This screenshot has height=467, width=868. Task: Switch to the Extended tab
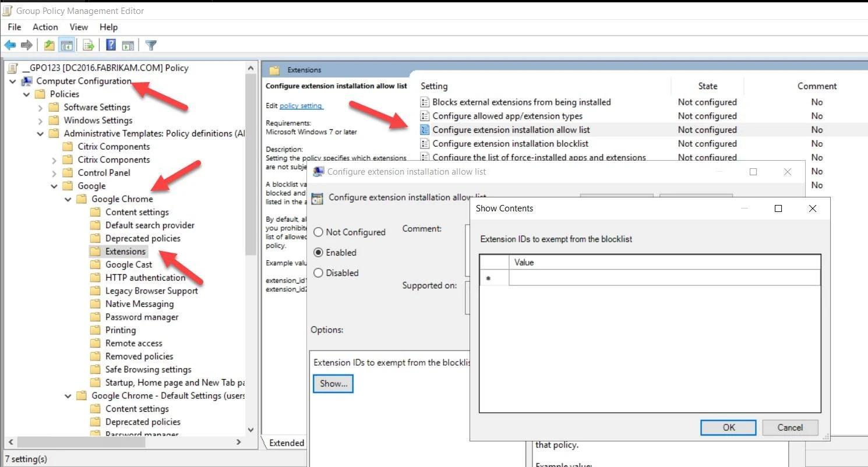[x=286, y=443]
